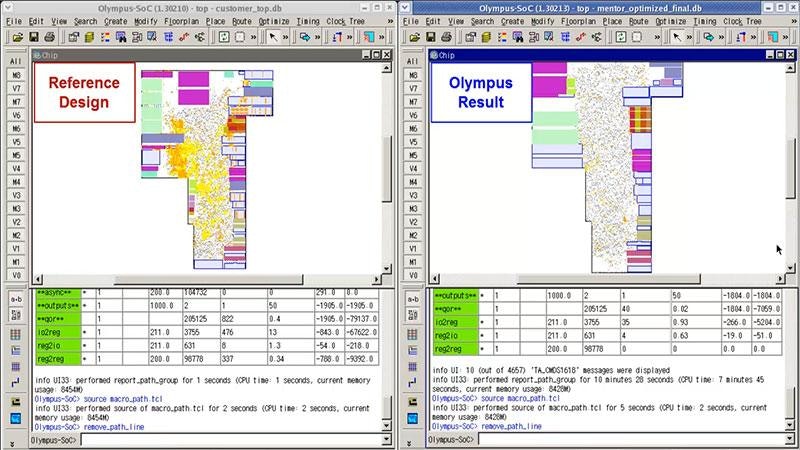The image size is (800, 450).
Task: Select the reg2reg row in customer_top.db table
Action: pyautogui.click(x=207, y=359)
